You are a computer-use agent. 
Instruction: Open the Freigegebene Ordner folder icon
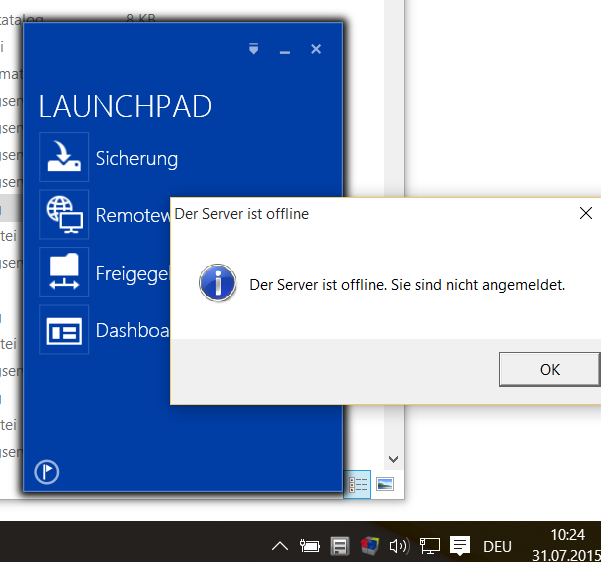pos(64,272)
